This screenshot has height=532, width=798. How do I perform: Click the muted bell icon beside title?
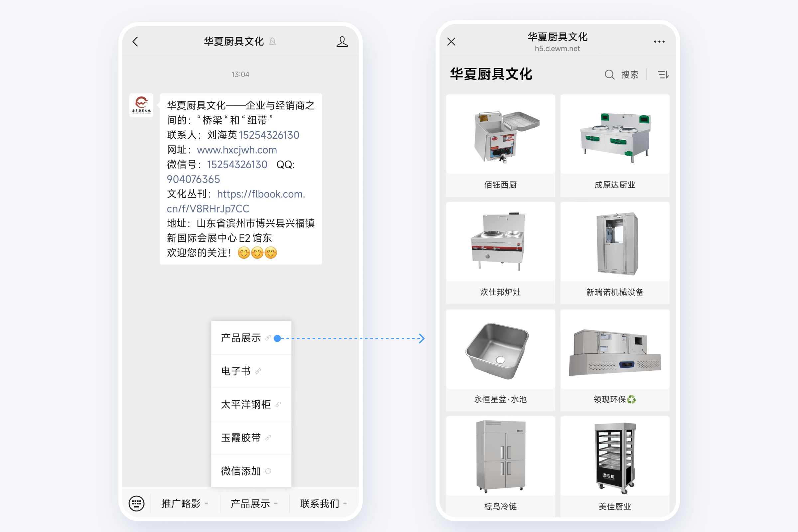point(272,42)
